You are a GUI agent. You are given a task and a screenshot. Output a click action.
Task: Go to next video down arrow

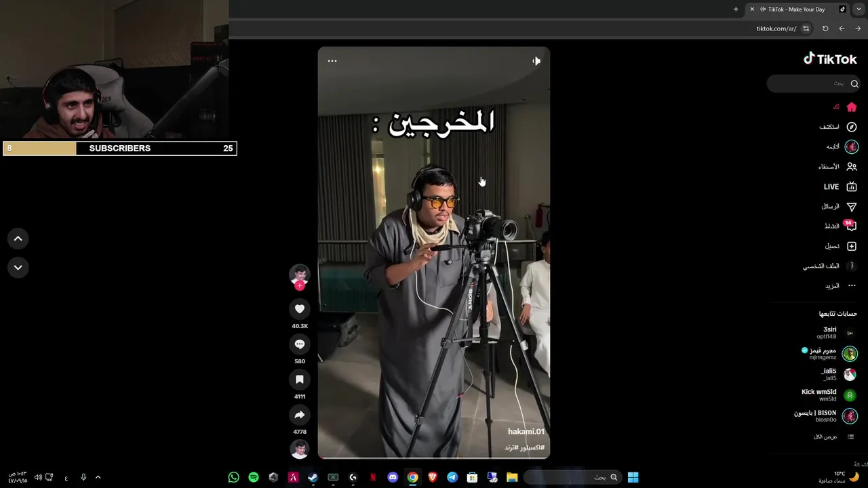18,268
